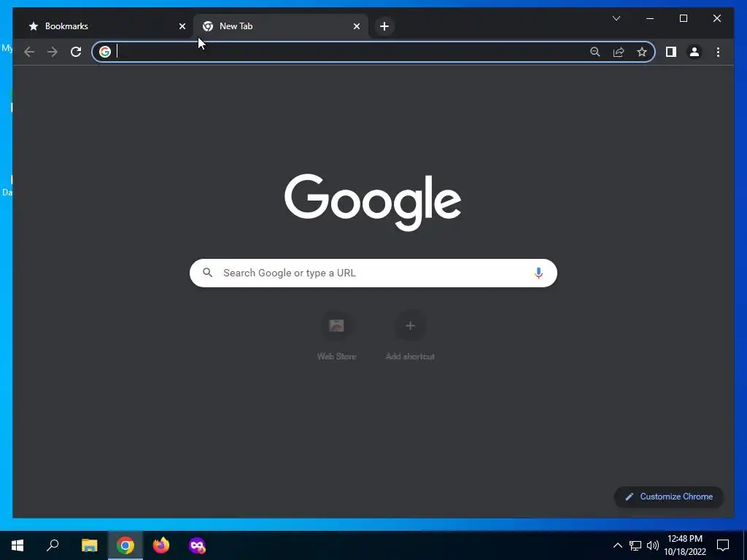Open the Web Store shortcut

point(336,335)
